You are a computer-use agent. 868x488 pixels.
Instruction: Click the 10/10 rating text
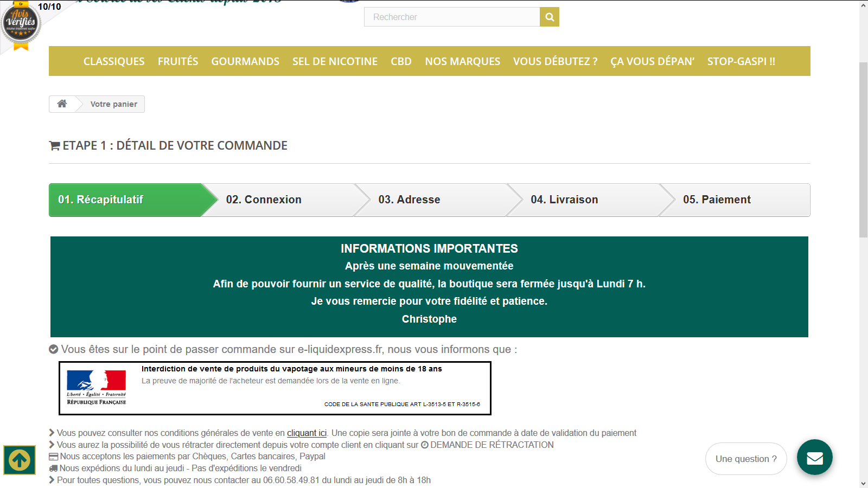coord(49,7)
